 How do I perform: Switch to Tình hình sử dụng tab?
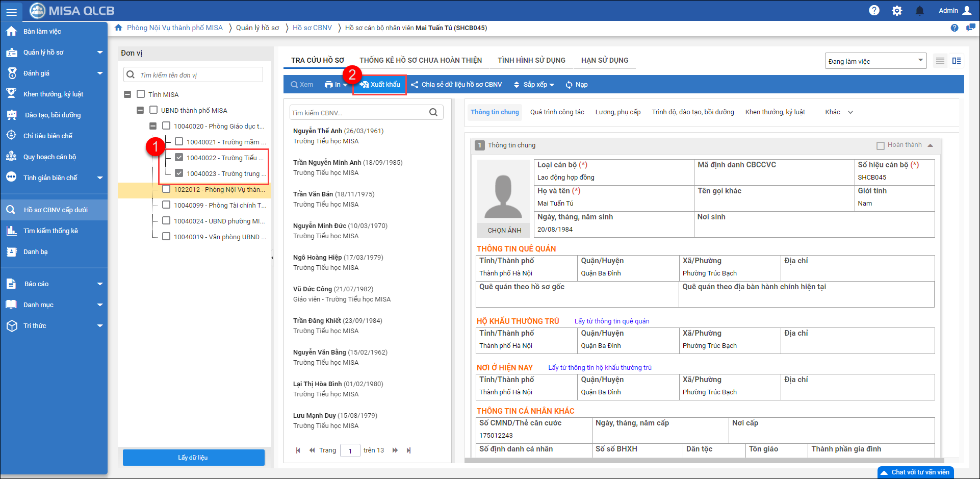(x=531, y=60)
